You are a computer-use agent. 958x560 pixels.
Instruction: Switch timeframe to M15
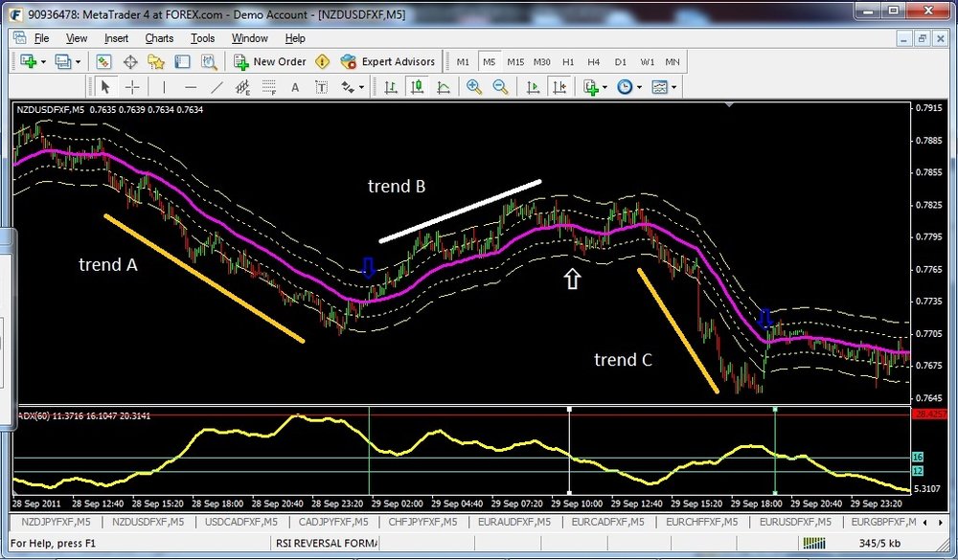pyautogui.click(x=515, y=61)
